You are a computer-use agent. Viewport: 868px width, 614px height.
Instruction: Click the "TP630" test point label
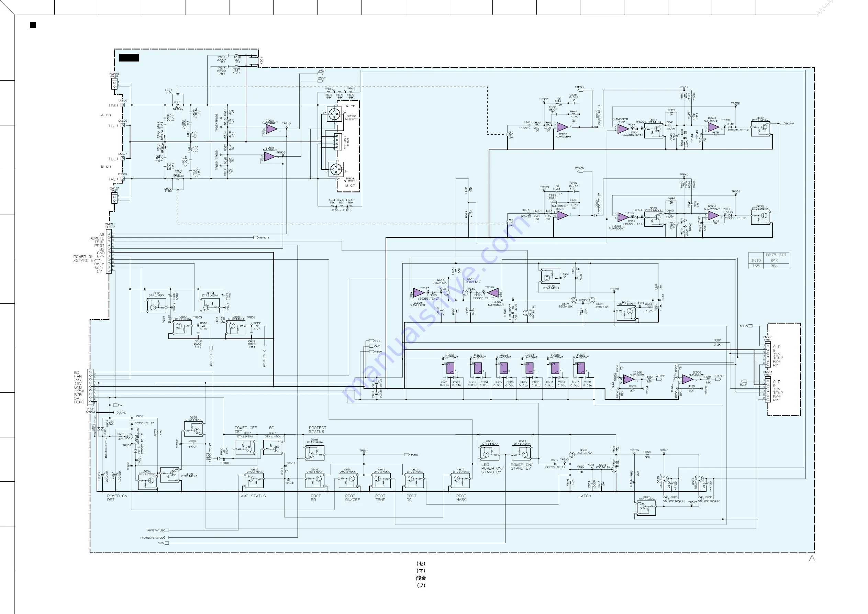click(x=614, y=289)
